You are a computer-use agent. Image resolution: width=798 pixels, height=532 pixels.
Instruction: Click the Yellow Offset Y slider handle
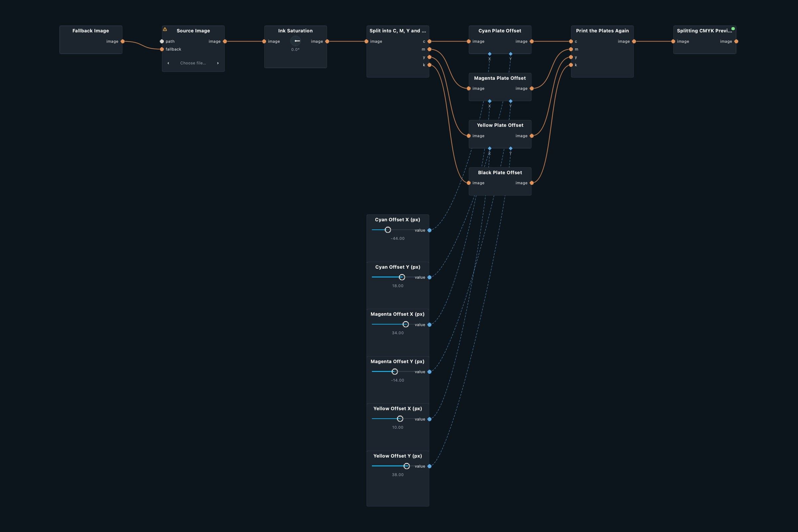[x=407, y=466]
